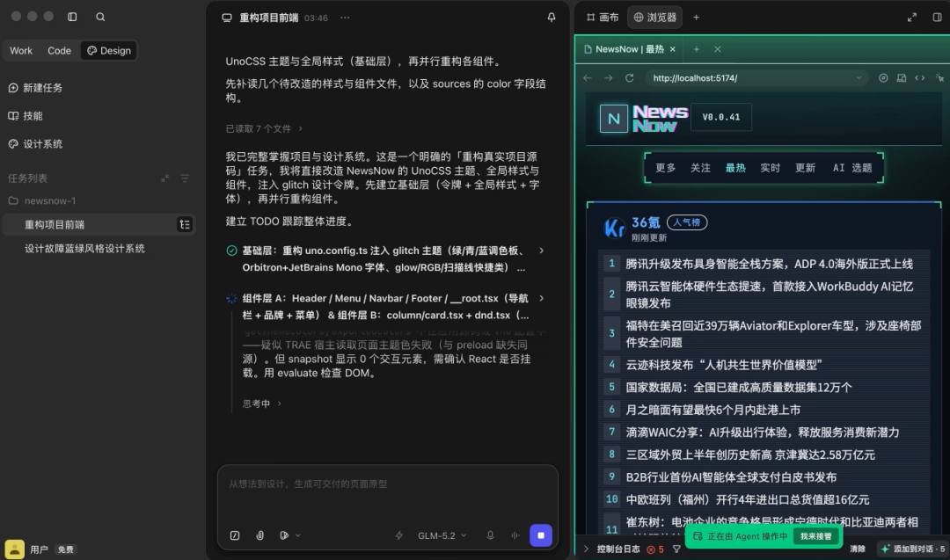Activate the element picker cursor icon
This screenshot has height=560, width=950.
(x=939, y=78)
